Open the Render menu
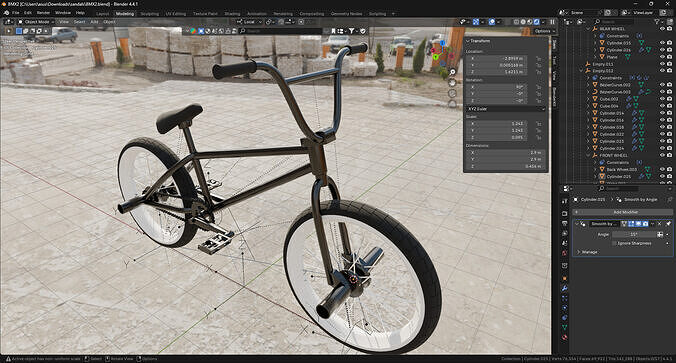 pos(43,13)
